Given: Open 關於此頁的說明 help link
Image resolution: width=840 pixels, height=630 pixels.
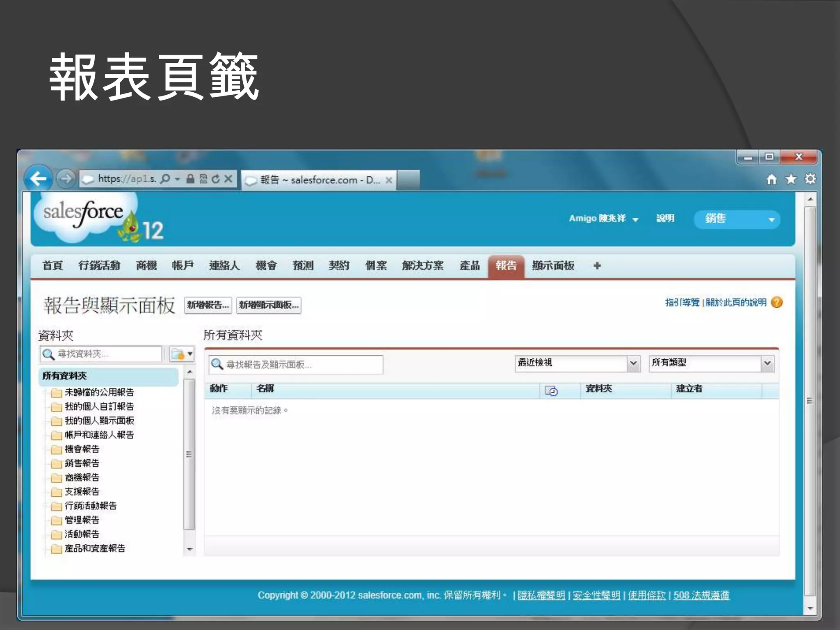Looking at the screenshot, I should pos(736,302).
